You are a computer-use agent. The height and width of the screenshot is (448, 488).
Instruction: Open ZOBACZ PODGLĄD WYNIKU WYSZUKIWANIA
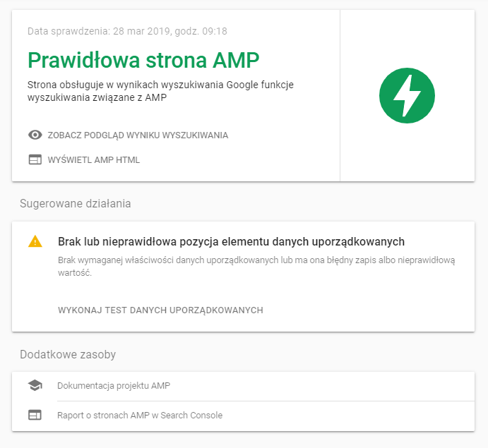[138, 135]
